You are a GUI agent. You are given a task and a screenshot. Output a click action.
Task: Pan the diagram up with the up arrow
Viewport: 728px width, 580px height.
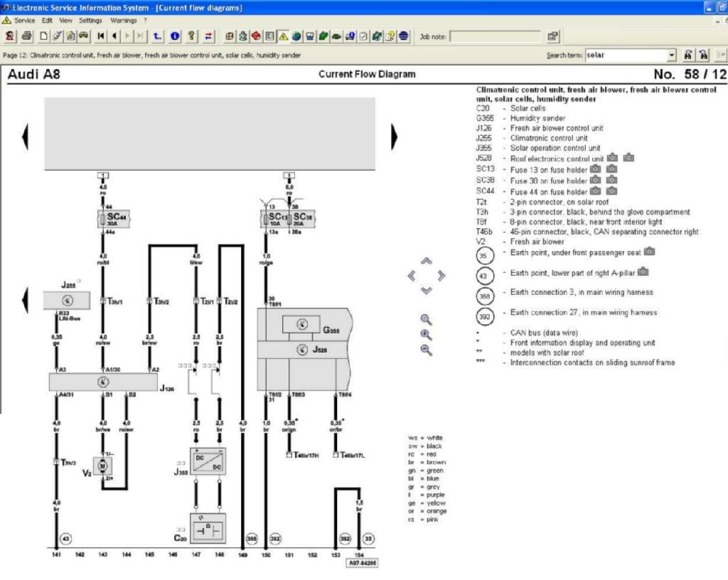coord(427,262)
